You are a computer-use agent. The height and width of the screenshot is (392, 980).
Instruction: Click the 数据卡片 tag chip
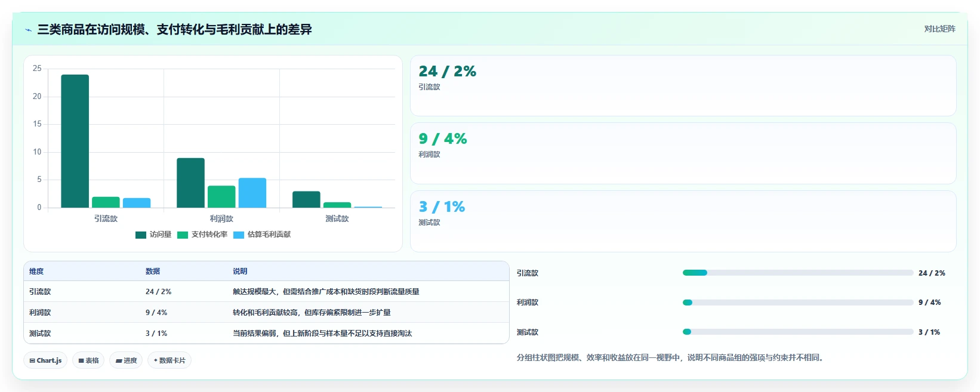[x=170, y=360]
